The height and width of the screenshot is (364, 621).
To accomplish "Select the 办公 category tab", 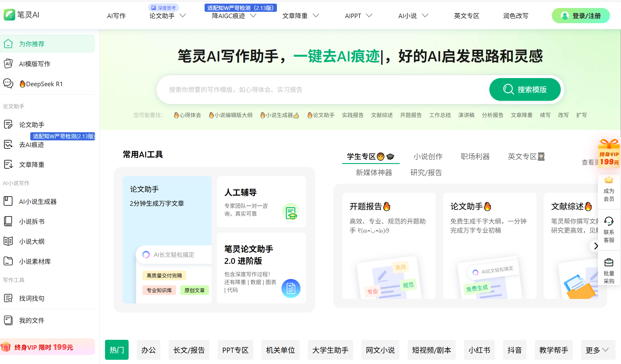I will coord(149,350).
